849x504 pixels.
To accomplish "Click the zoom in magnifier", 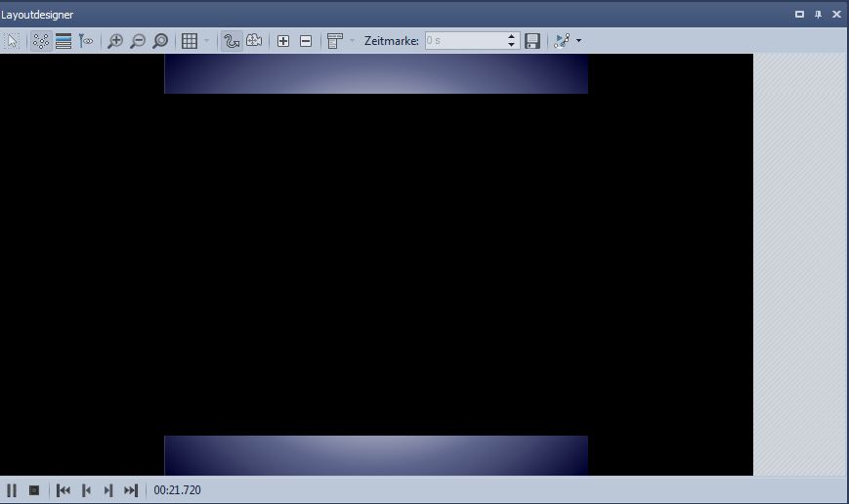I will coord(115,41).
